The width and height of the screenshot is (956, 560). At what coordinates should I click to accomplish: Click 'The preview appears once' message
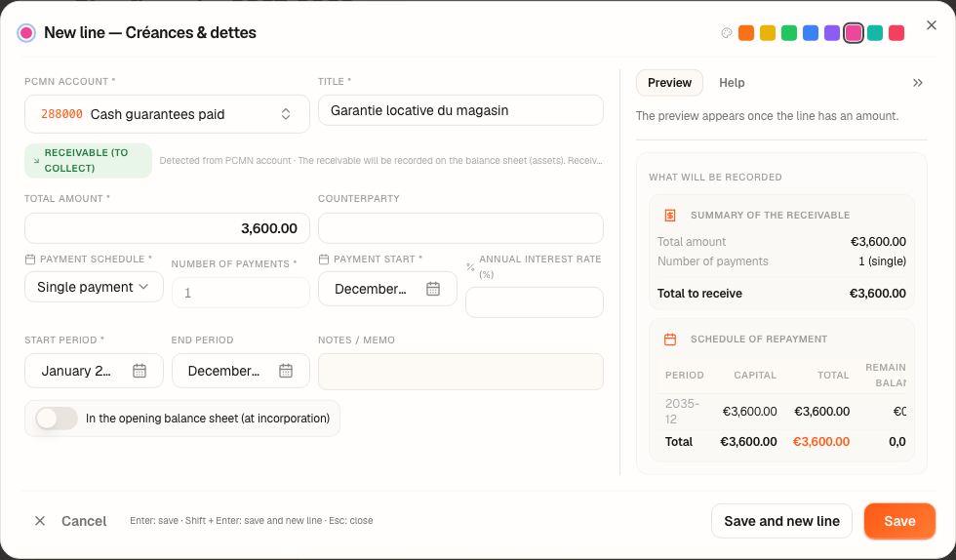click(767, 116)
